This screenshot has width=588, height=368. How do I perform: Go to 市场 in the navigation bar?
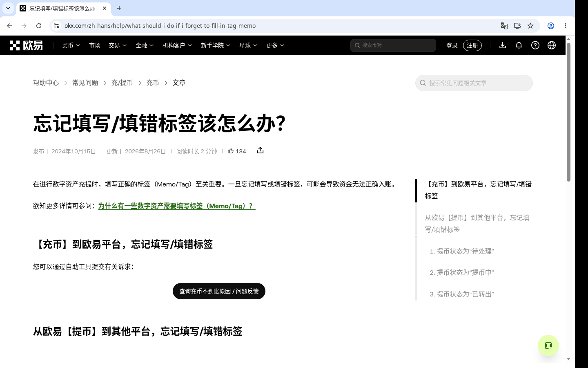click(x=95, y=45)
